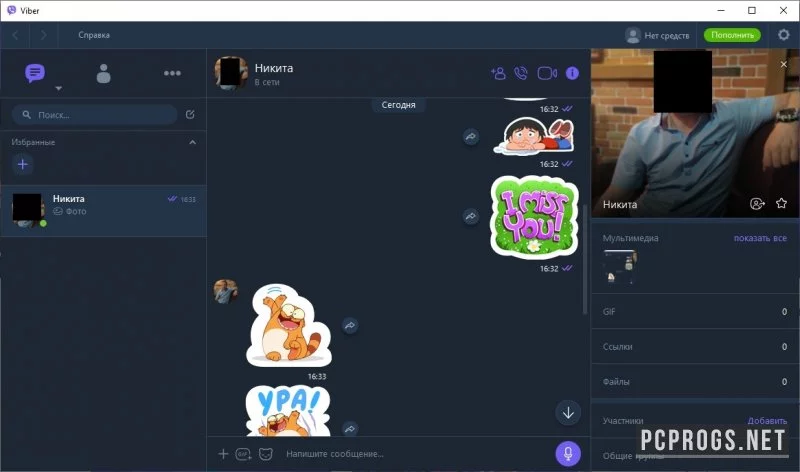Open settings gear icon
This screenshot has height=472, width=800.
(783, 35)
